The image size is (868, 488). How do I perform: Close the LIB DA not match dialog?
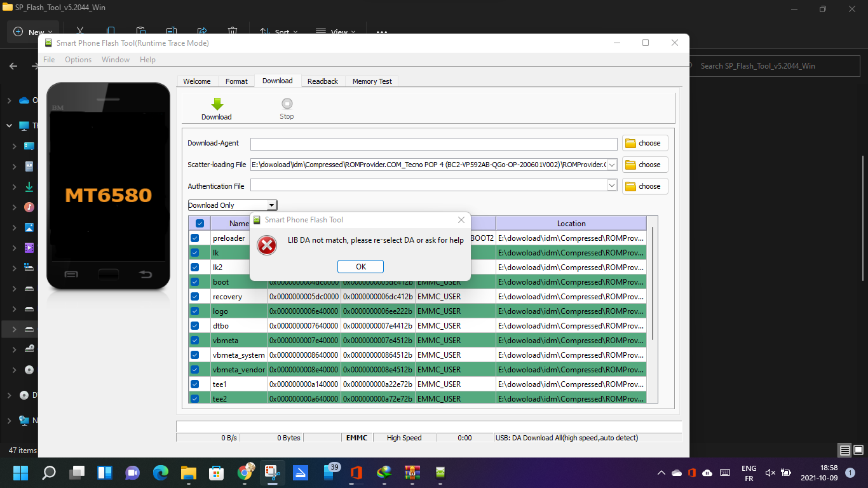(461, 220)
